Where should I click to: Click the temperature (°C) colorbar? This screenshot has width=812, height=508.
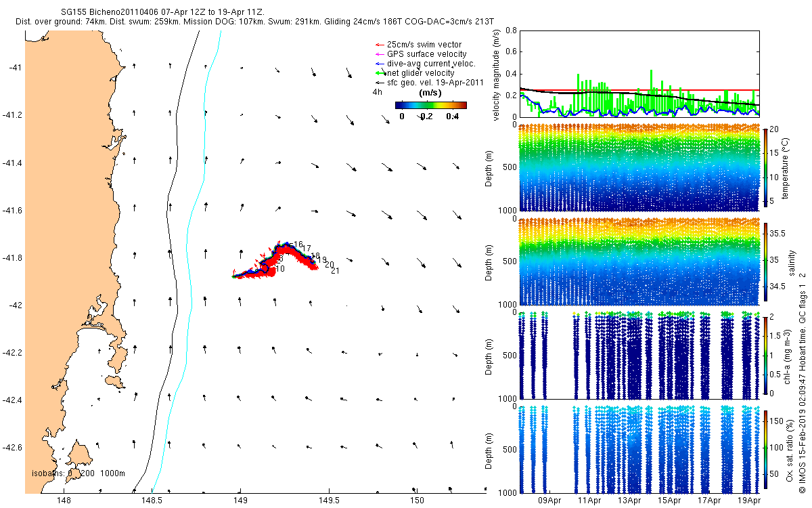(766, 167)
